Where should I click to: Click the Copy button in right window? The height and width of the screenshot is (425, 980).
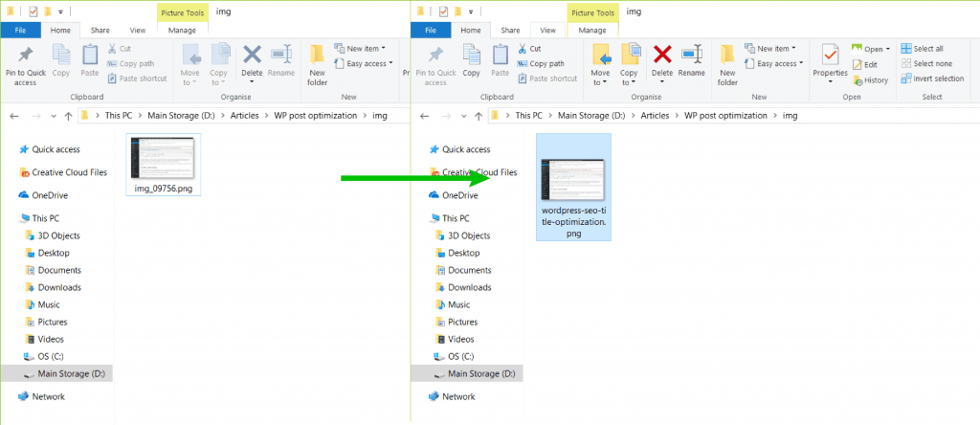pos(471,62)
